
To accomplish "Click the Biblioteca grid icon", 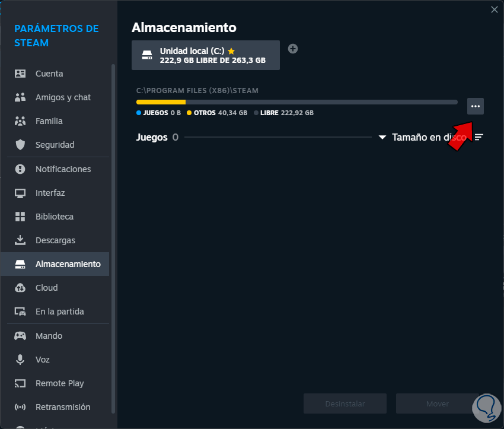I will [20, 217].
